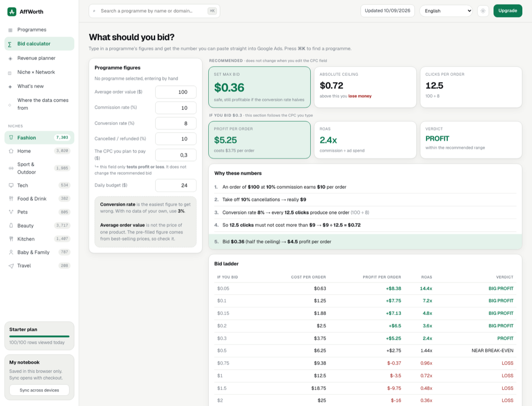Click the 14.4x ROAS value
This screenshot has height=406, width=532.
tap(426, 289)
